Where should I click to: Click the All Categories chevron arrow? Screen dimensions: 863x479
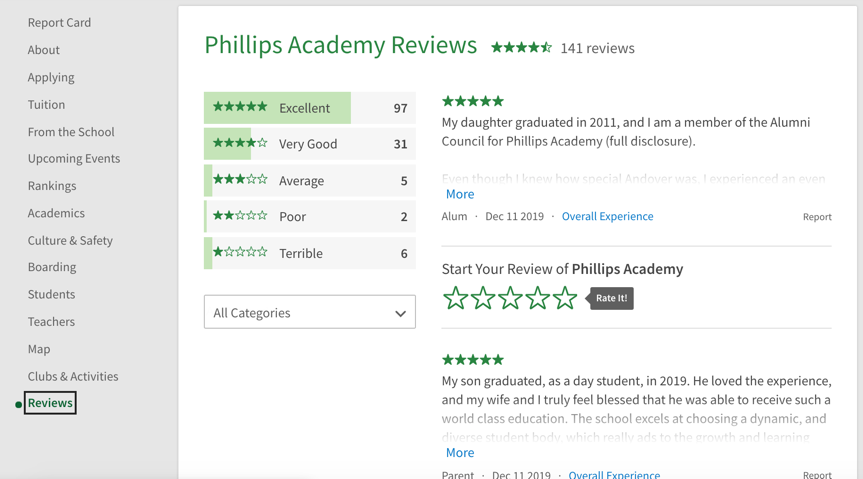(400, 313)
